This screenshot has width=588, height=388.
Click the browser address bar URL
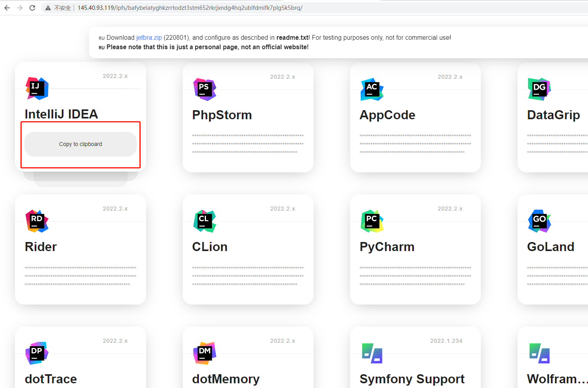pyautogui.click(x=190, y=8)
